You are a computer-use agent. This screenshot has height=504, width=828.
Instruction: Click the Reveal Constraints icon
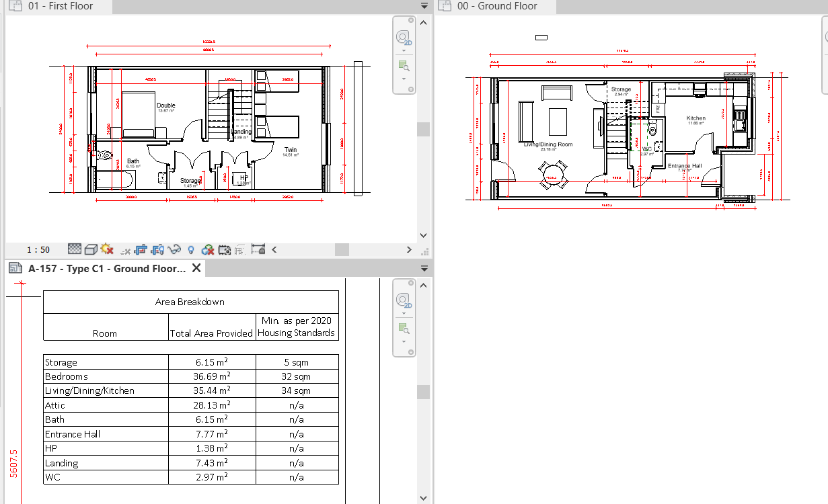click(x=258, y=249)
